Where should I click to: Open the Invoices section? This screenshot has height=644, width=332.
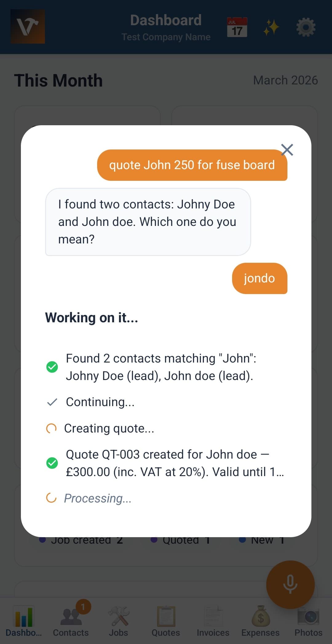pyautogui.click(x=213, y=617)
